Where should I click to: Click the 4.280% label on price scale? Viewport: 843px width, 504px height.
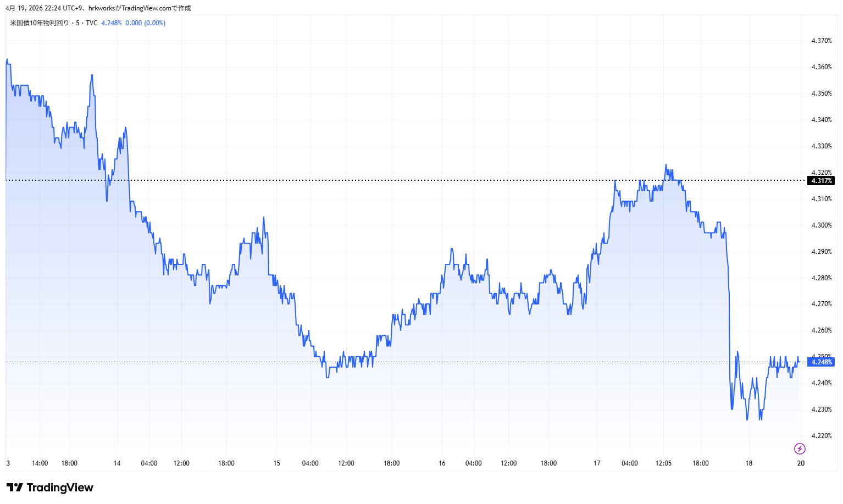tap(821, 278)
